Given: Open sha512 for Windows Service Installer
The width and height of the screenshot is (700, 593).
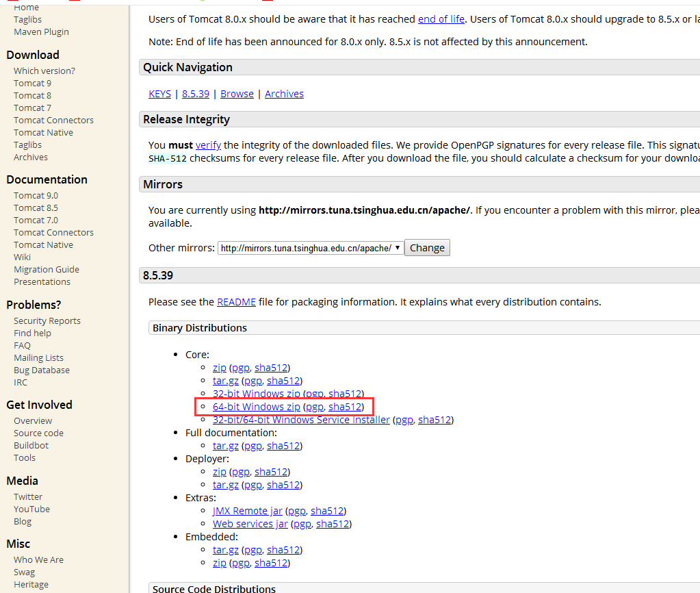Looking at the screenshot, I should [435, 420].
